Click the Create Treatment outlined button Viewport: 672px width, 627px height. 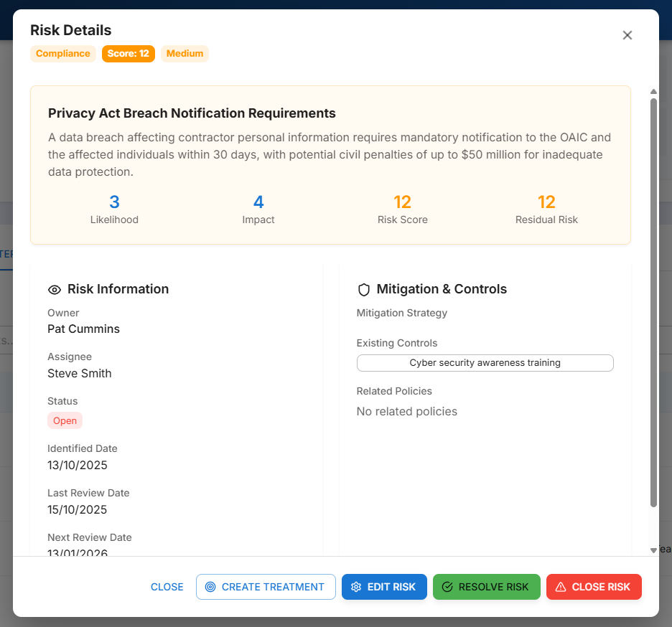[x=266, y=587]
